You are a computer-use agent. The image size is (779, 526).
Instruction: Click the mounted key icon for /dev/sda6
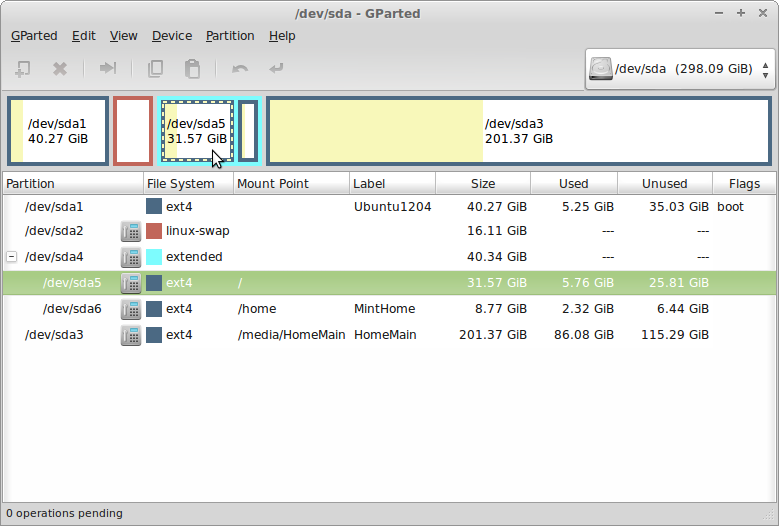131,309
